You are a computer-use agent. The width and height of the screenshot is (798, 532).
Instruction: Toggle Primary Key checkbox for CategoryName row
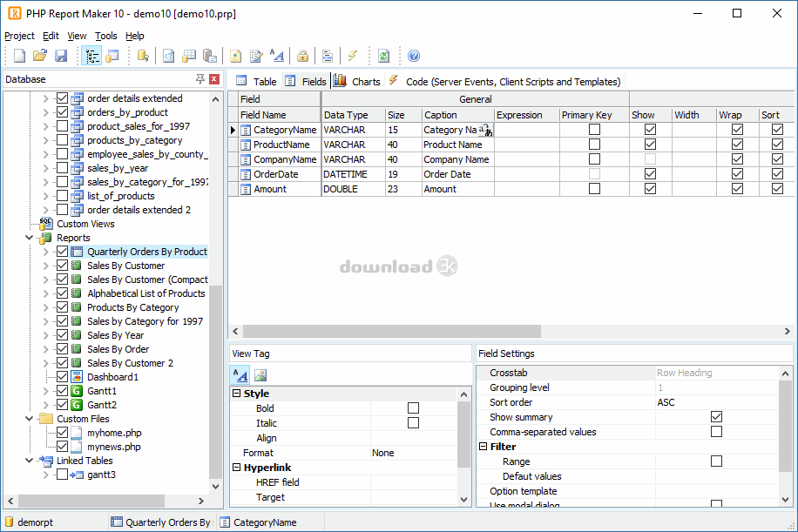[x=594, y=130]
